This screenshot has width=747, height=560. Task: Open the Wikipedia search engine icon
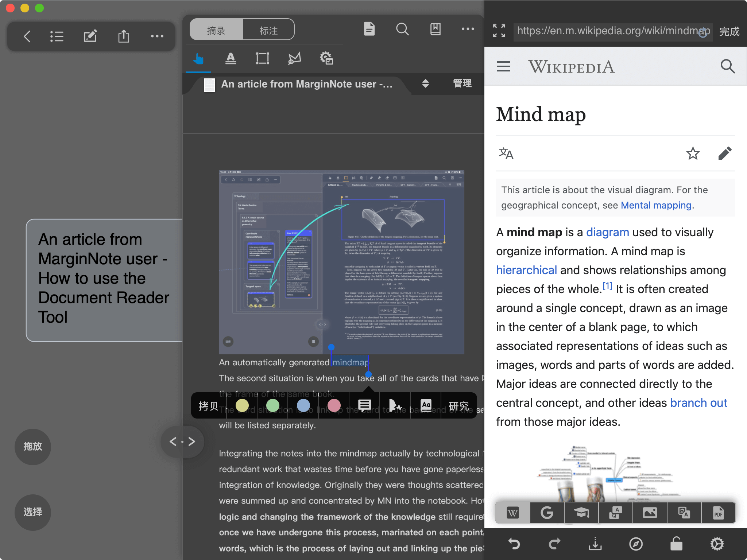[x=512, y=513]
